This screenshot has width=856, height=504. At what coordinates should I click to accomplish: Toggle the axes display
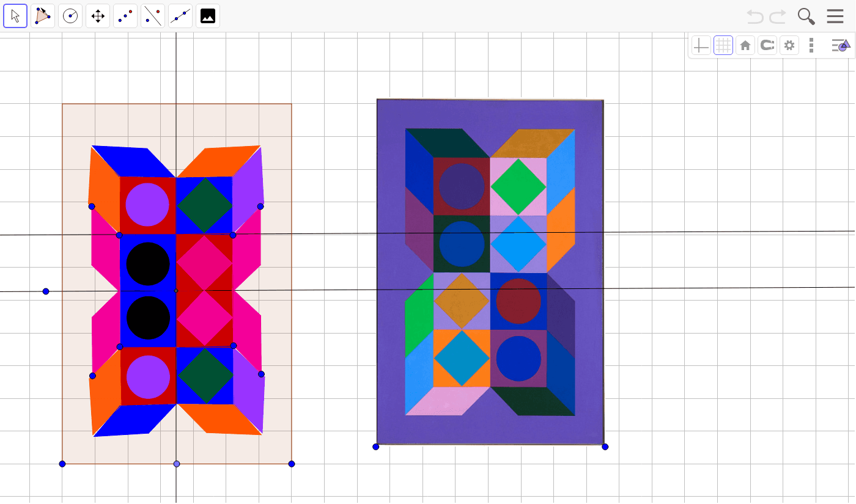(x=701, y=45)
